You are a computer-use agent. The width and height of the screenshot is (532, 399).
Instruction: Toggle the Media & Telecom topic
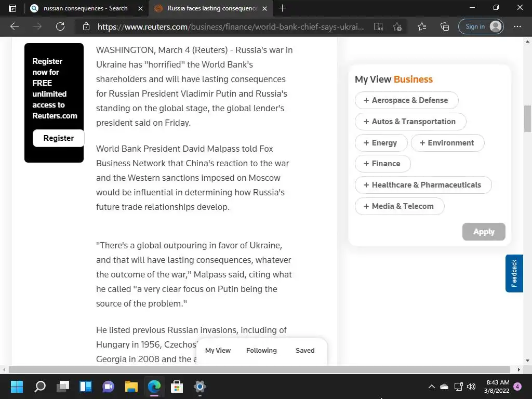click(400, 206)
